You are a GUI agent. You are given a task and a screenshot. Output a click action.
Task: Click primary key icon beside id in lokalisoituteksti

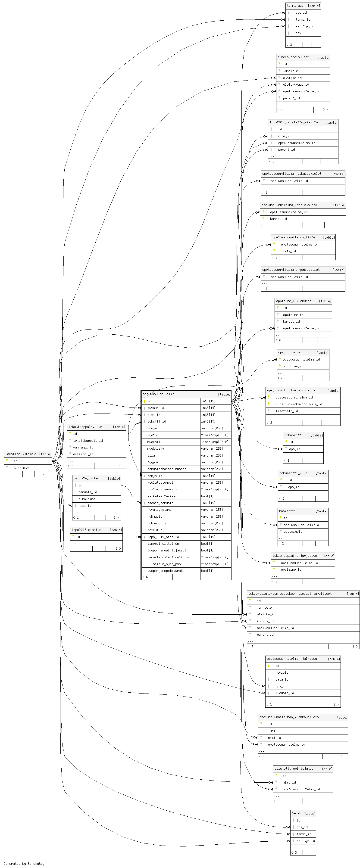pos(7,461)
